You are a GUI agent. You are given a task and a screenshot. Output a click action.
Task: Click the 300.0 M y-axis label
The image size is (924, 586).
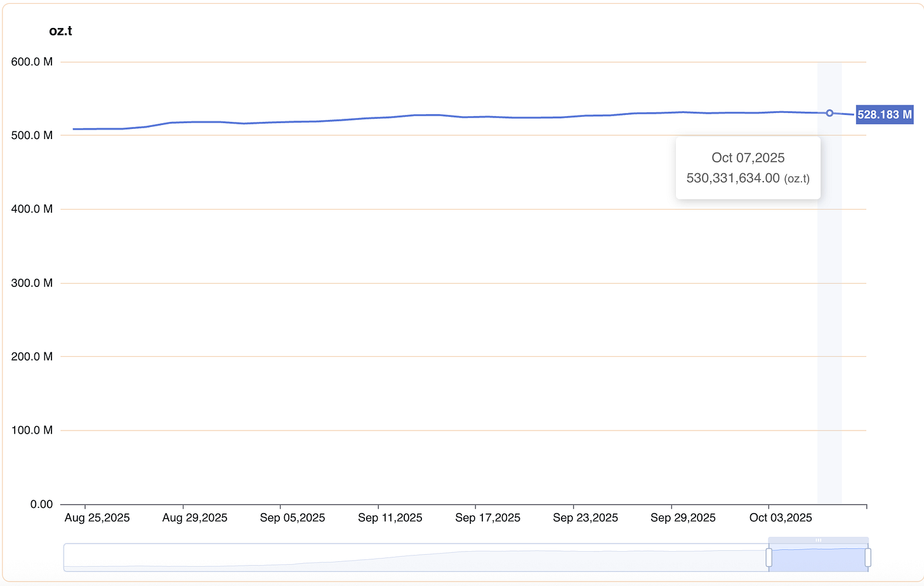[32, 283]
